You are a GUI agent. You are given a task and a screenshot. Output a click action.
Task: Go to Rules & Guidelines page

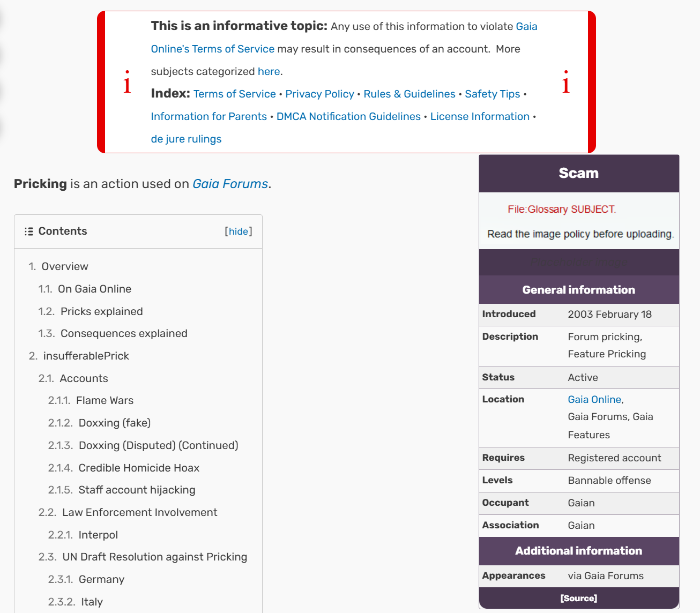pyautogui.click(x=409, y=94)
